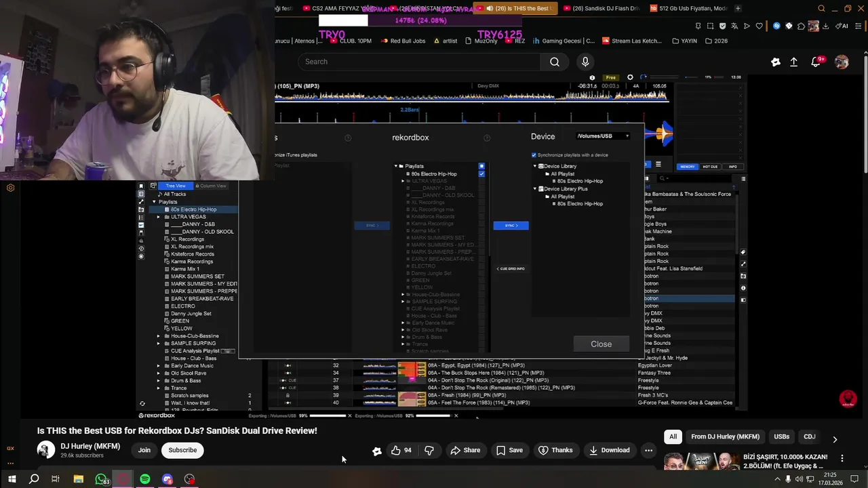The height and width of the screenshot is (488, 868).
Task: Open the BİZİ ŞAŞIRT recommended video thumbnail
Action: click(701, 461)
